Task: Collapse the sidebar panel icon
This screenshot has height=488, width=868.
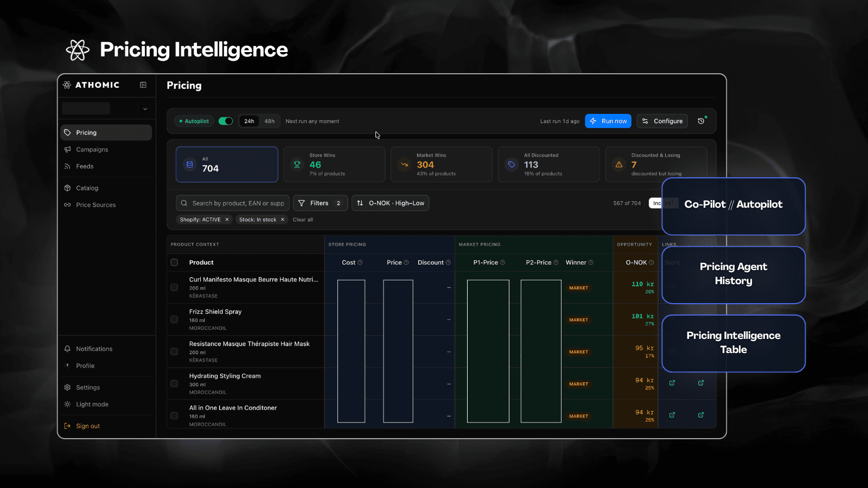Action: click(143, 85)
